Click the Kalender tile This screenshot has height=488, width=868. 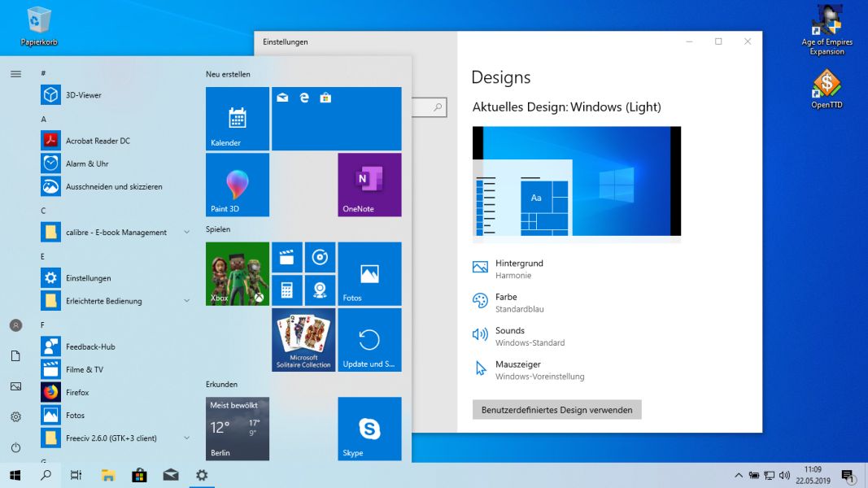[x=238, y=119]
